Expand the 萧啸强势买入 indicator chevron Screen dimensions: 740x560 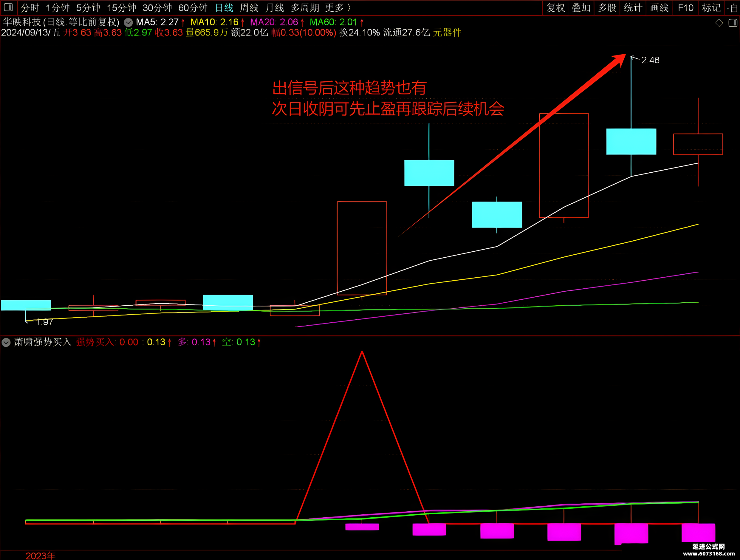(6, 342)
